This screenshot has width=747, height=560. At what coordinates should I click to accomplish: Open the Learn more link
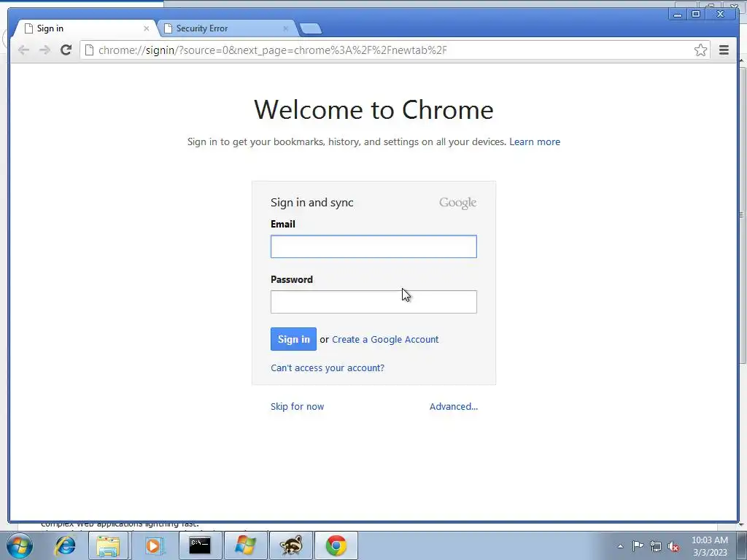coord(535,142)
